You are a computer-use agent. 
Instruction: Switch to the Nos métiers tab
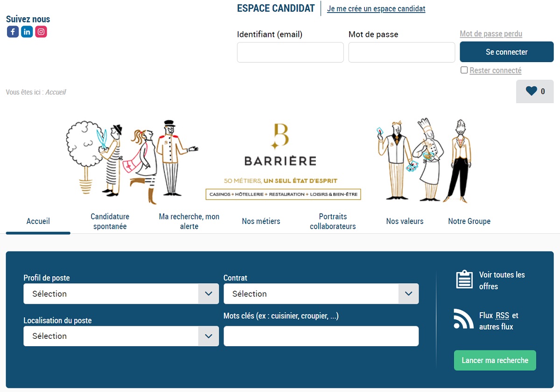(x=261, y=221)
